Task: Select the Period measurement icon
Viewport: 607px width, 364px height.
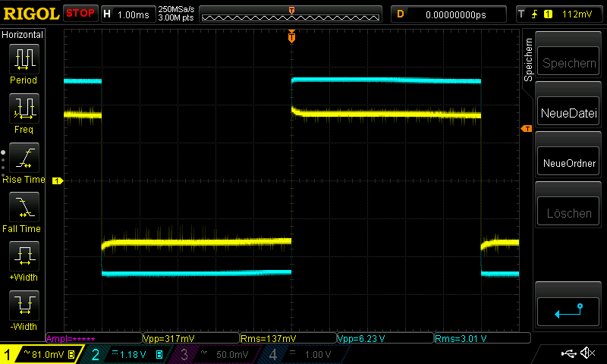Action: pyautogui.click(x=24, y=59)
